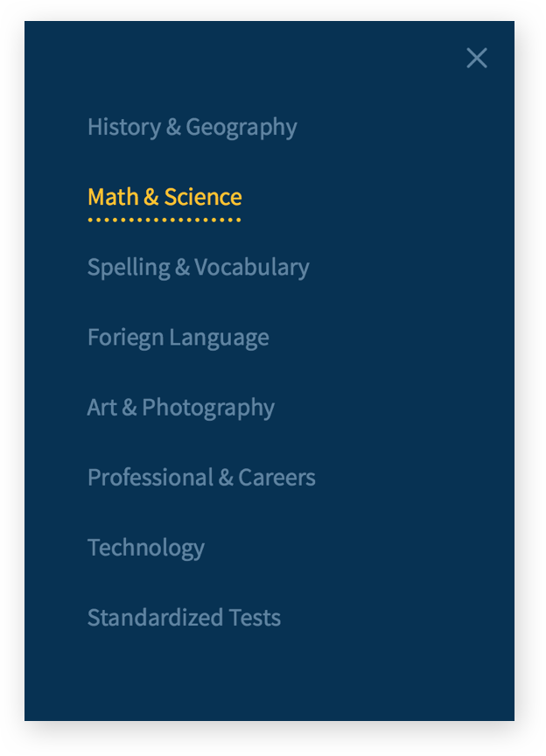Click the word Careers in the menu

point(276,477)
